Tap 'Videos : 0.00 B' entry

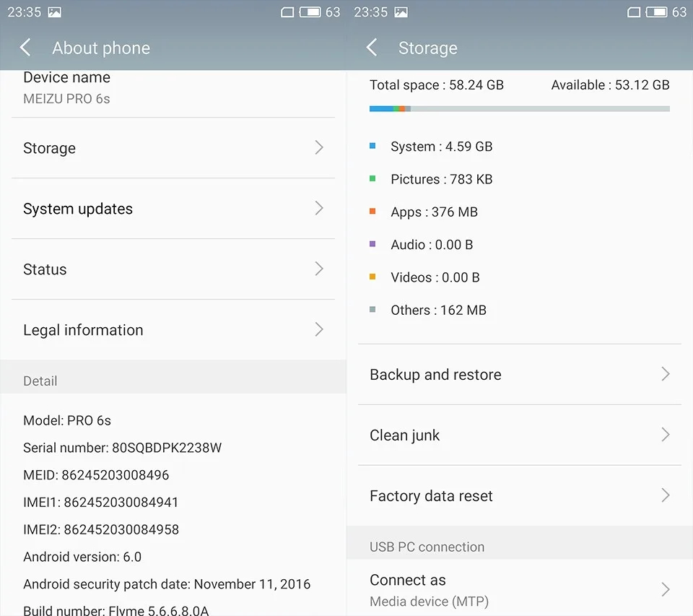(435, 277)
